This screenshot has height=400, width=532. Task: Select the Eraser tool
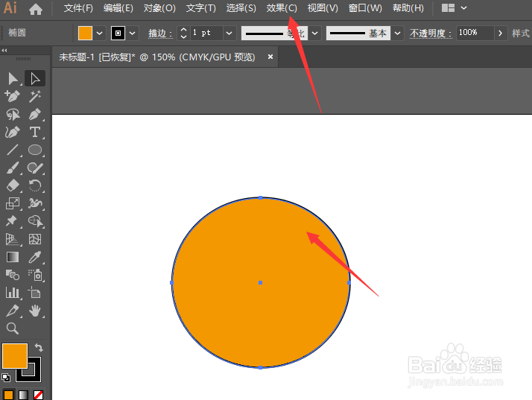(13, 185)
